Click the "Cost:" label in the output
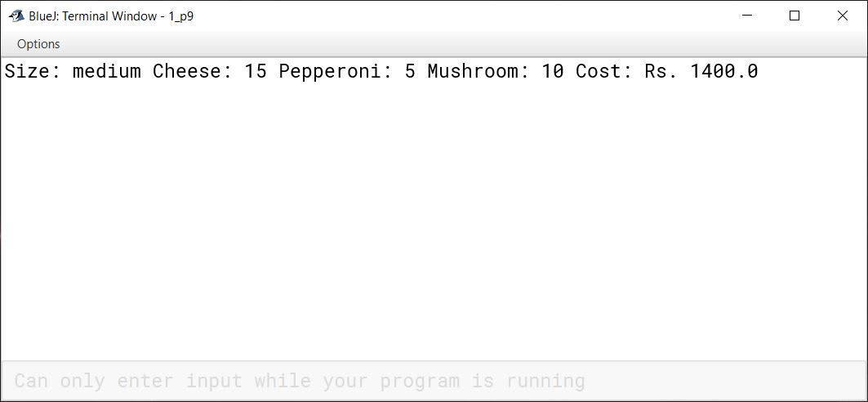Screen dimensions: 868x402 604,71
